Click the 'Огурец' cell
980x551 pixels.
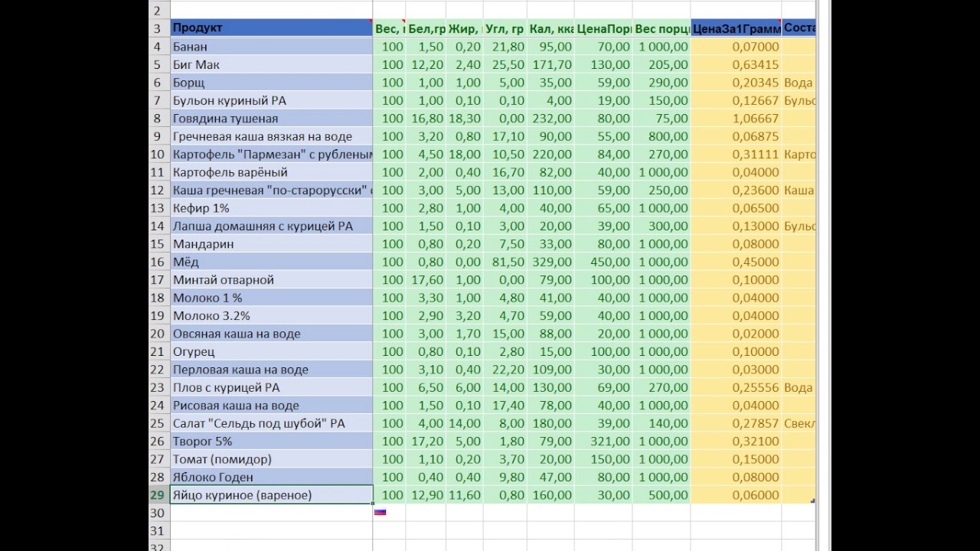click(271, 351)
